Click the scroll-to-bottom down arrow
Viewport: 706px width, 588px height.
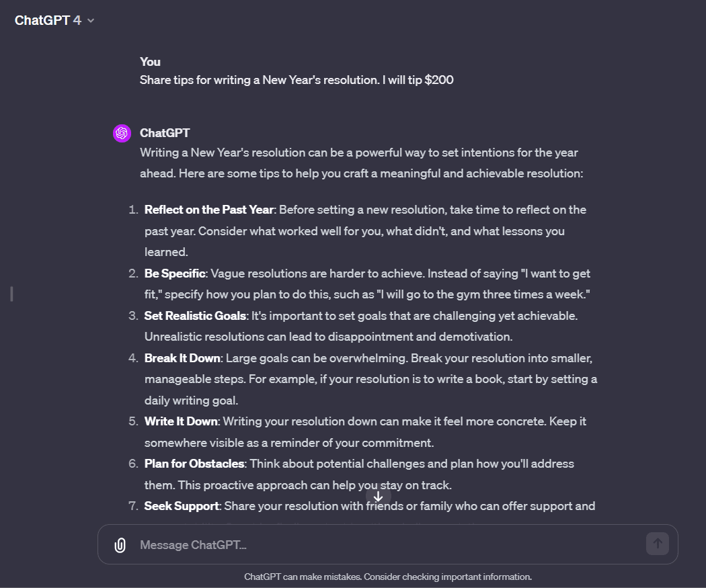point(378,497)
